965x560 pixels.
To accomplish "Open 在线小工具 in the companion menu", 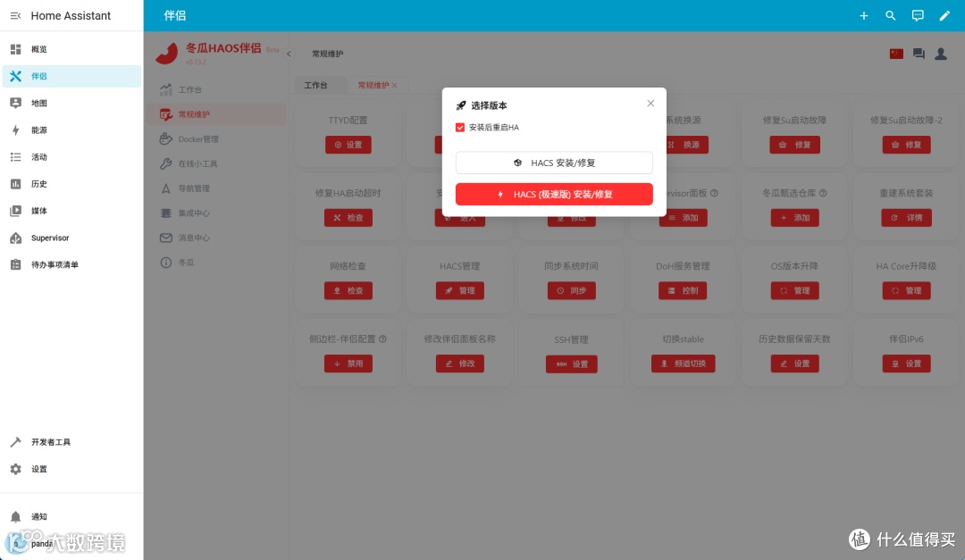I will point(216,163).
